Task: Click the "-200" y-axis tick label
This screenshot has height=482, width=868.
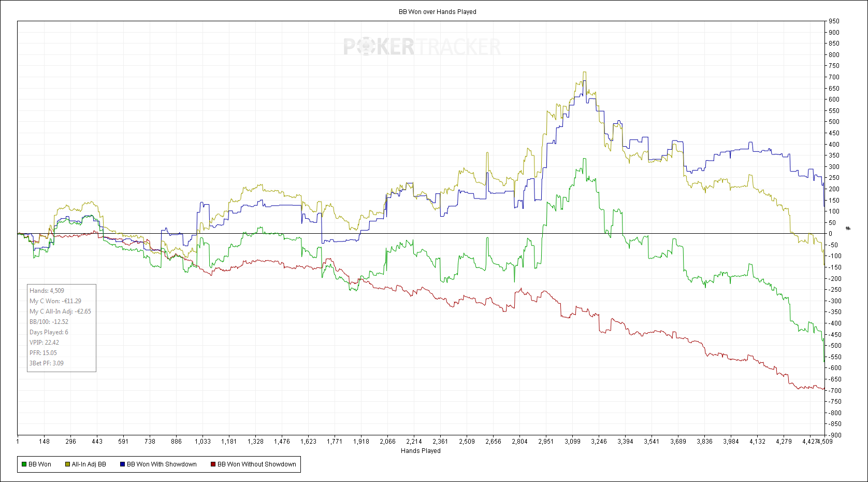Action: [835, 279]
